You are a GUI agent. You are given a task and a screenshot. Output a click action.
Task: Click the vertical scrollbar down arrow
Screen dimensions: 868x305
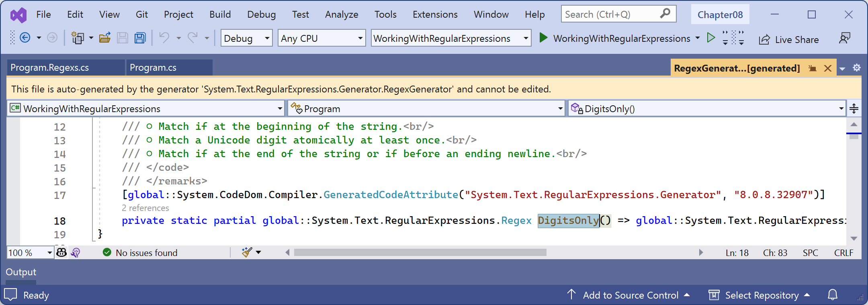coord(854,238)
